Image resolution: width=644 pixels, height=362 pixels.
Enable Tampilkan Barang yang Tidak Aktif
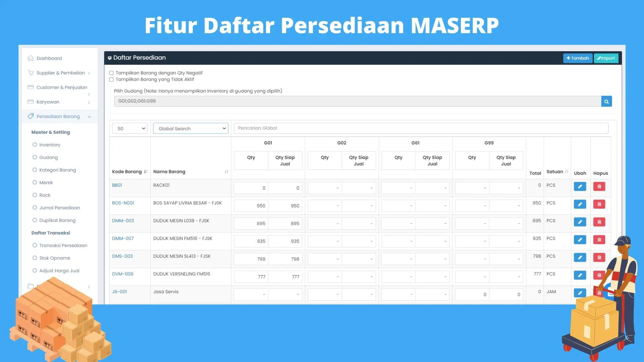click(x=111, y=79)
